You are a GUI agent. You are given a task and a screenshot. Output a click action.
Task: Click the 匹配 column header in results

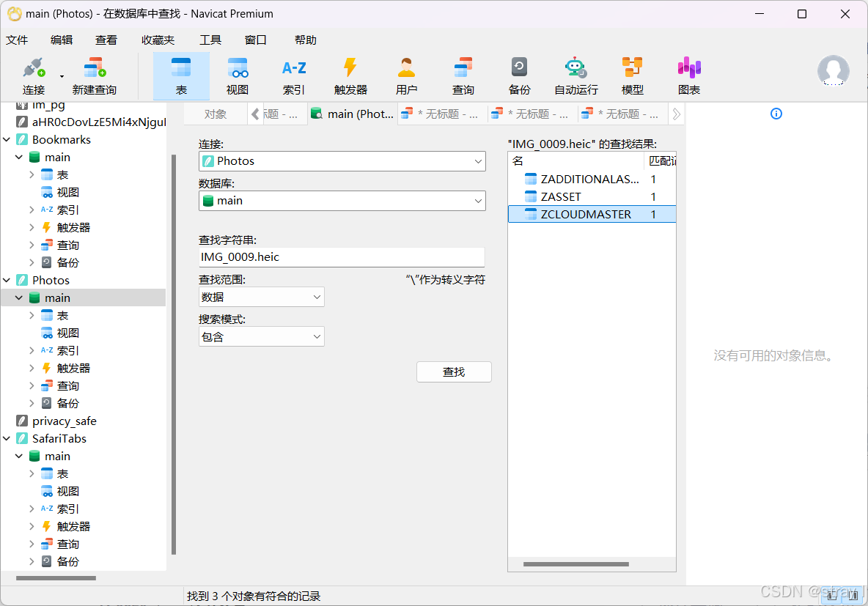point(661,161)
